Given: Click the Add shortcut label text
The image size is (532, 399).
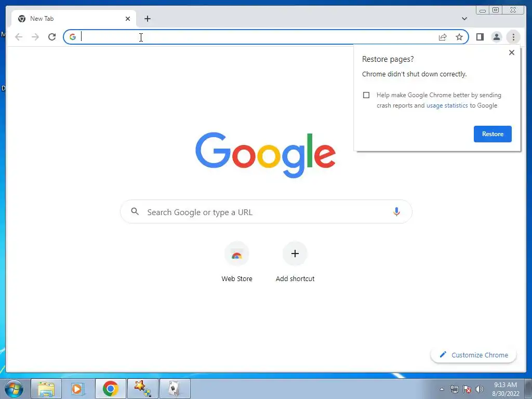Looking at the screenshot, I should (295, 279).
